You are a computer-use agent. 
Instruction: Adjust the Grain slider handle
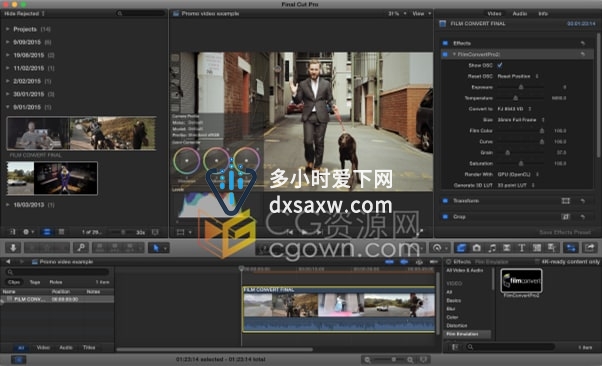pyautogui.click(x=507, y=152)
